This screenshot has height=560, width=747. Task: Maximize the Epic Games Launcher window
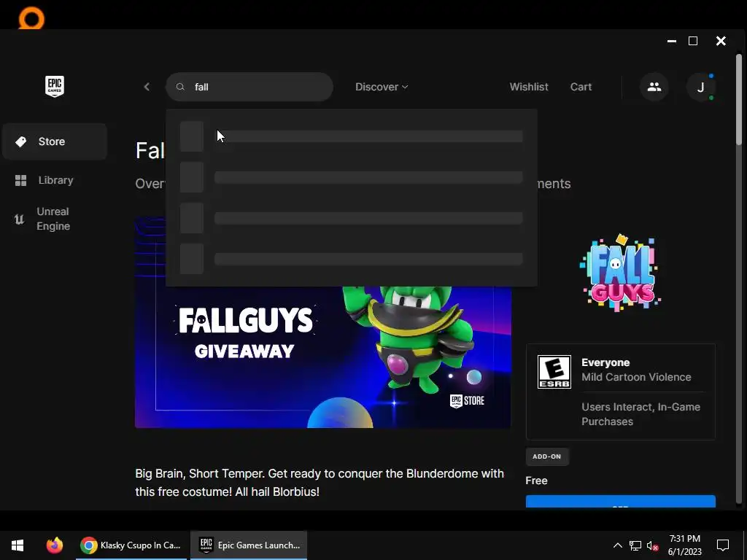(x=693, y=41)
